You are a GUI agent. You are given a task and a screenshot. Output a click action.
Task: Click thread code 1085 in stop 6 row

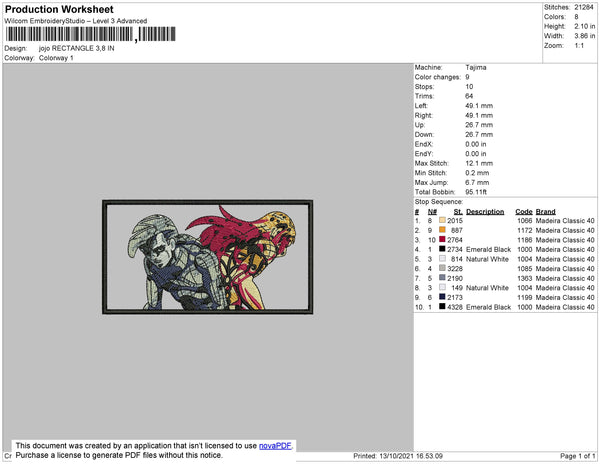tap(525, 269)
